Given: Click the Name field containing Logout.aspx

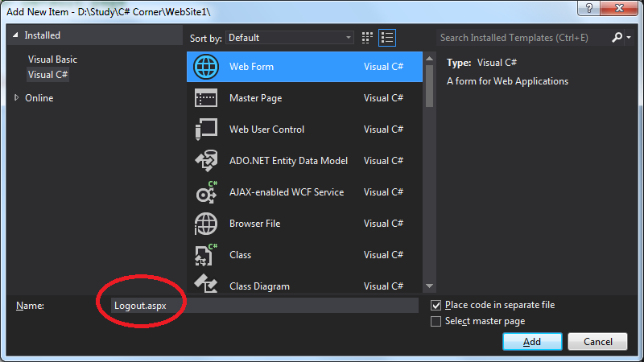Looking at the screenshot, I should (x=264, y=306).
